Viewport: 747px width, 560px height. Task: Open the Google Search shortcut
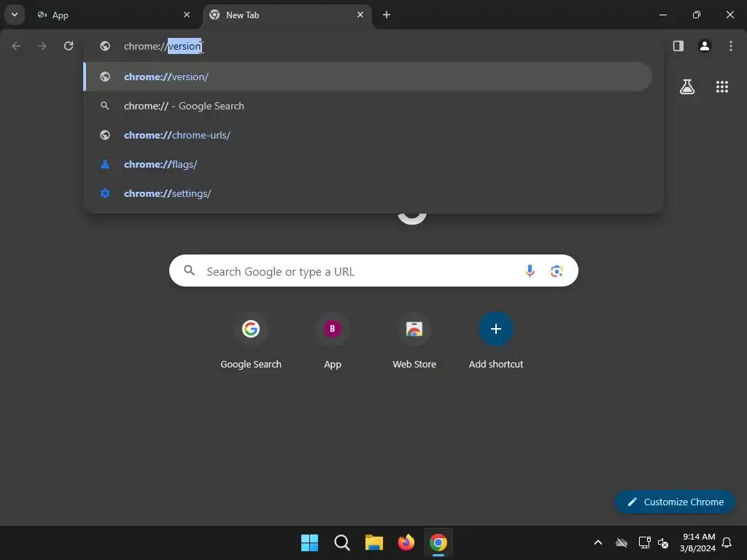coord(251,341)
